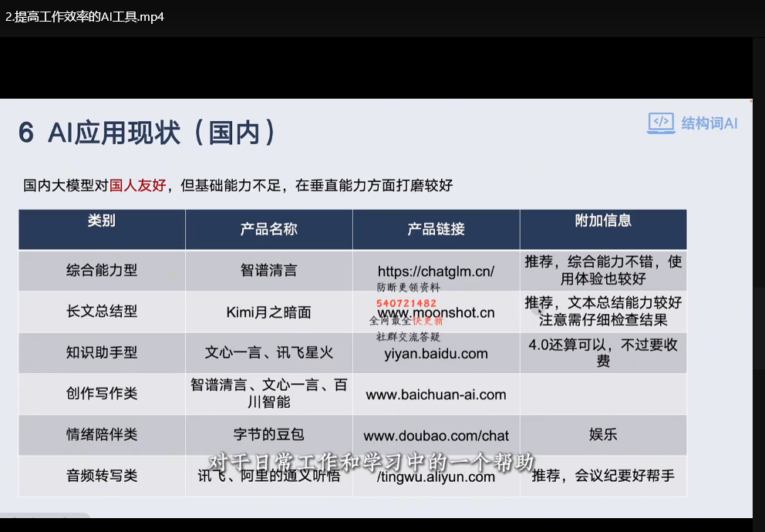The width and height of the screenshot is (765, 532).
Task: Click the 综合能力型 cell
Action: coord(102,270)
